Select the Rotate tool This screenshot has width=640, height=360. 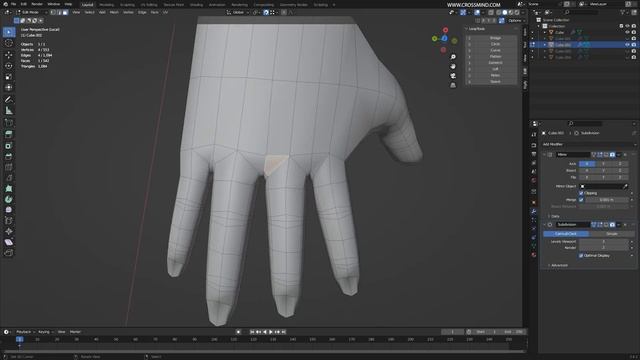[x=9, y=66]
